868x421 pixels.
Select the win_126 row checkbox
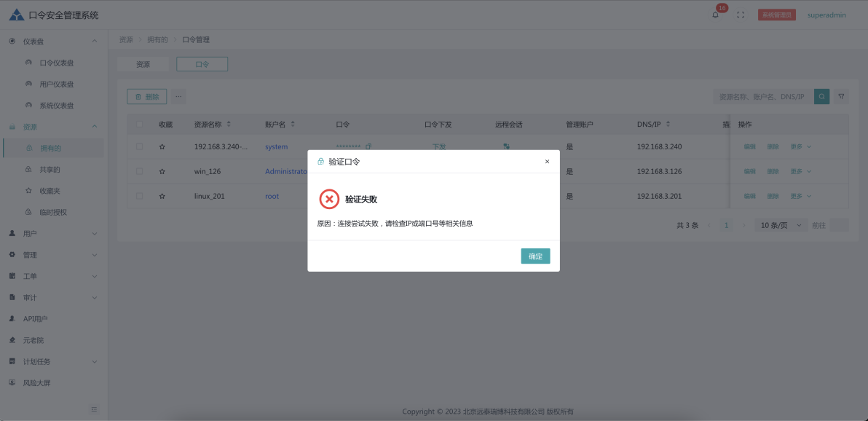point(139,171)
